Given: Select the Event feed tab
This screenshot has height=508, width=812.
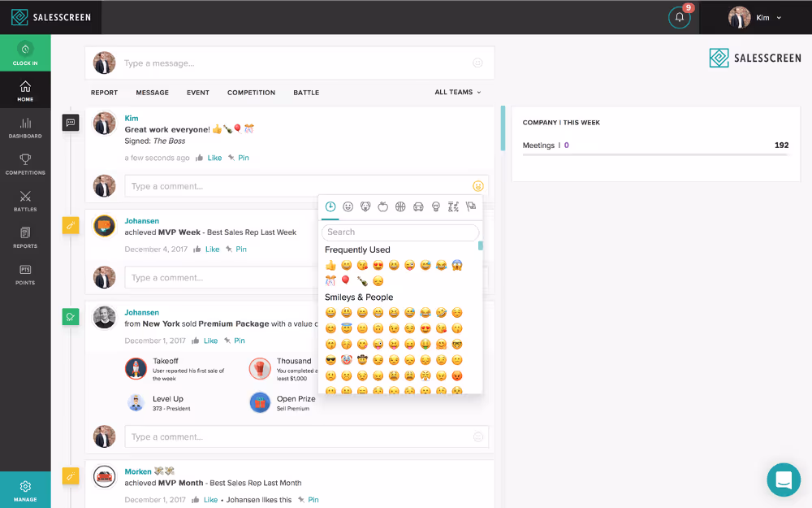Looking at the screenshot, I should [x=198, y=93].
